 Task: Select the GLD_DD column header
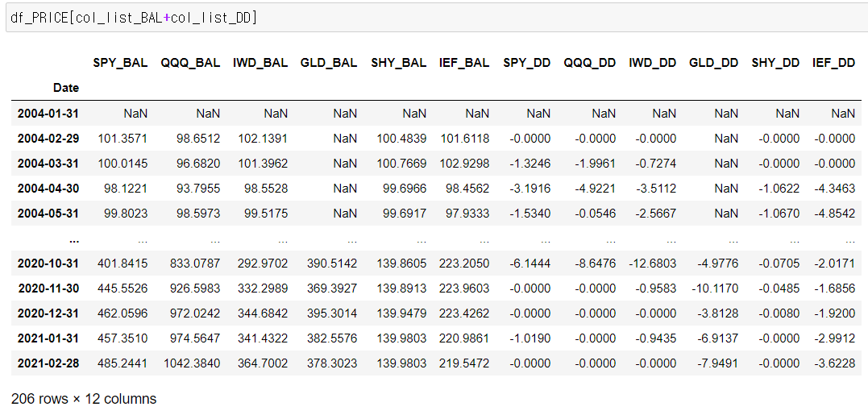click(x=713, y=63)
